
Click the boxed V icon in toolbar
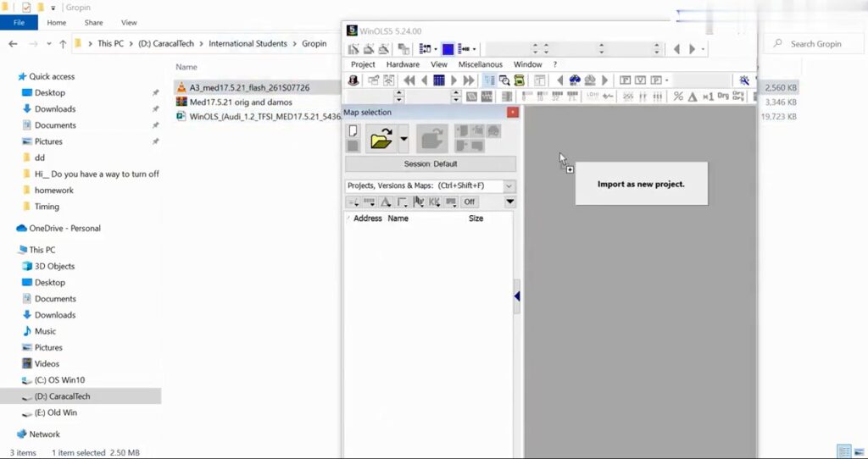[x=641, y=80]
